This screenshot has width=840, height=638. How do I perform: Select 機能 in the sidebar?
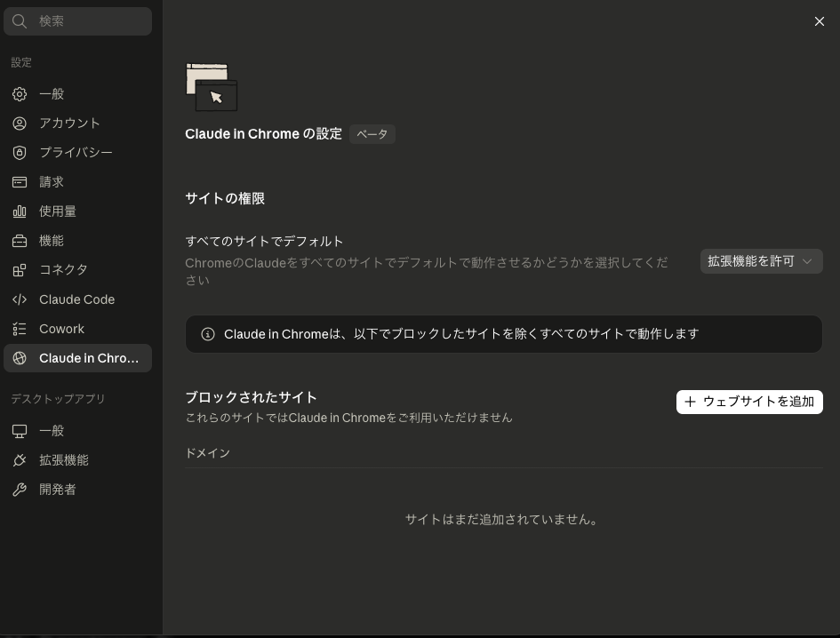77,241
